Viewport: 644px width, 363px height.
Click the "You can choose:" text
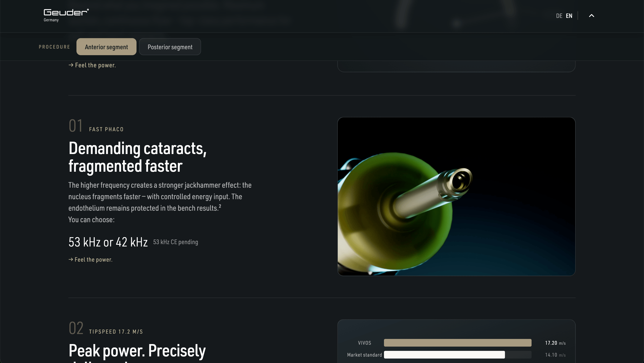coord(91,219)
